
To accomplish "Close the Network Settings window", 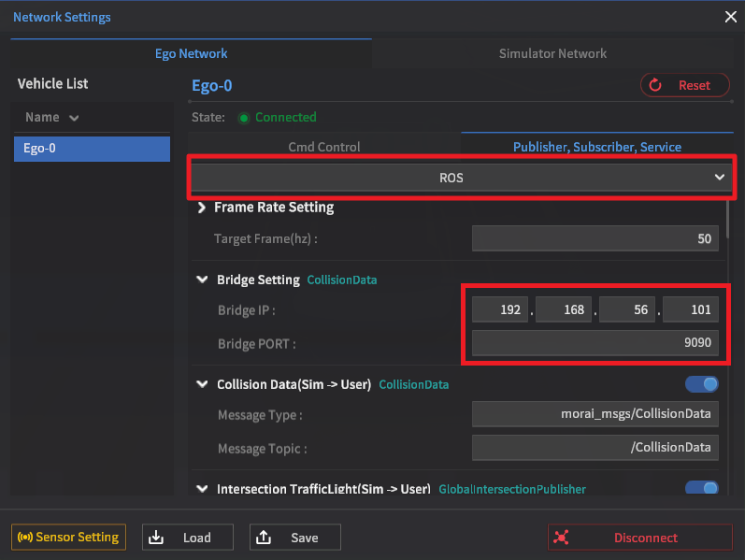I will click(x=730, y=16).
